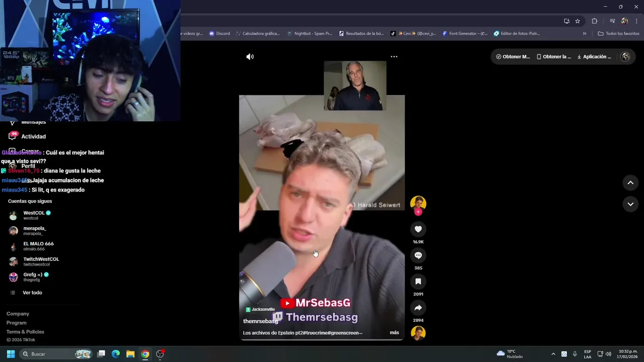Open the Font Generator bookmark
The height and width of the screenshot is (362, 644).
point(465,34)
